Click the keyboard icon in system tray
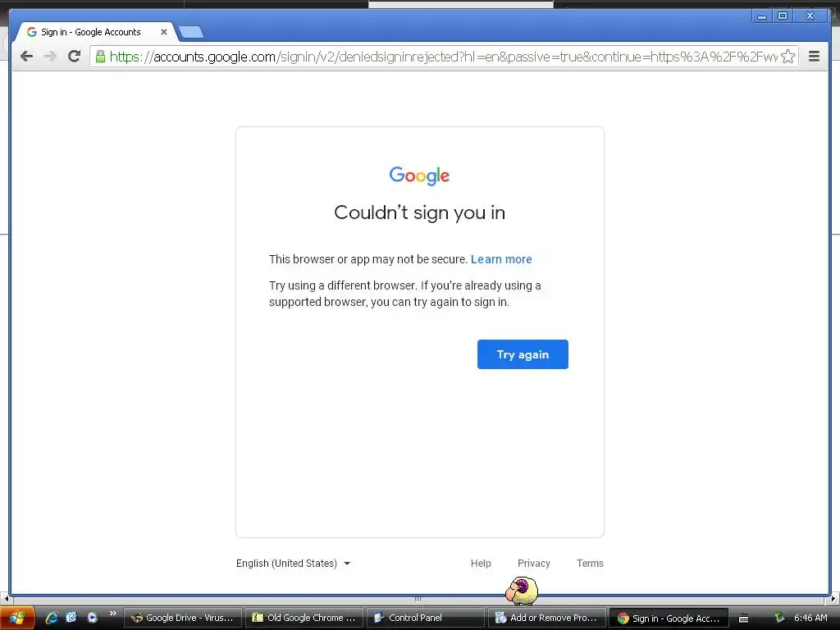This screenshot has width=840, height=630. click(743, 619)
